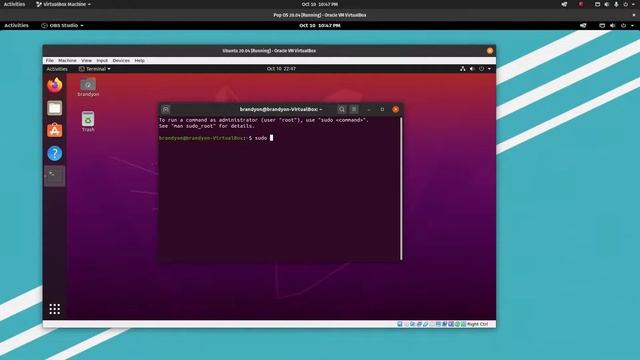Click the microphone icon in the host top bar
640x360 pixels.
[616, 4]
